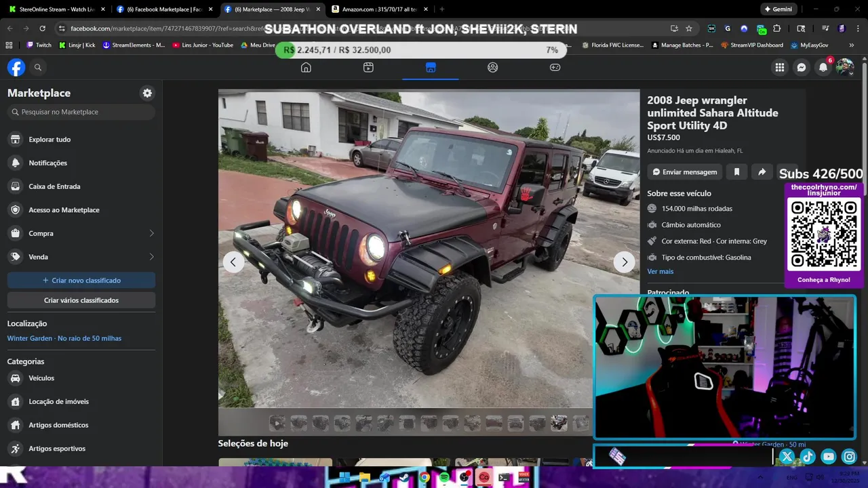This screenshot has width=868, height=488.
Task: Switch to StereOnline Stream tab
Action: [x=57, y=9]
